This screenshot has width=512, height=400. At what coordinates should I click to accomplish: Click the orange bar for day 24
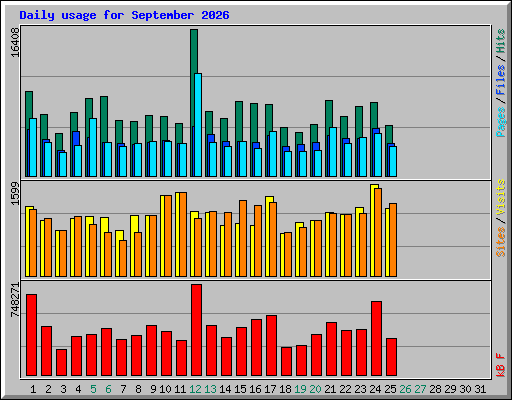378,232
